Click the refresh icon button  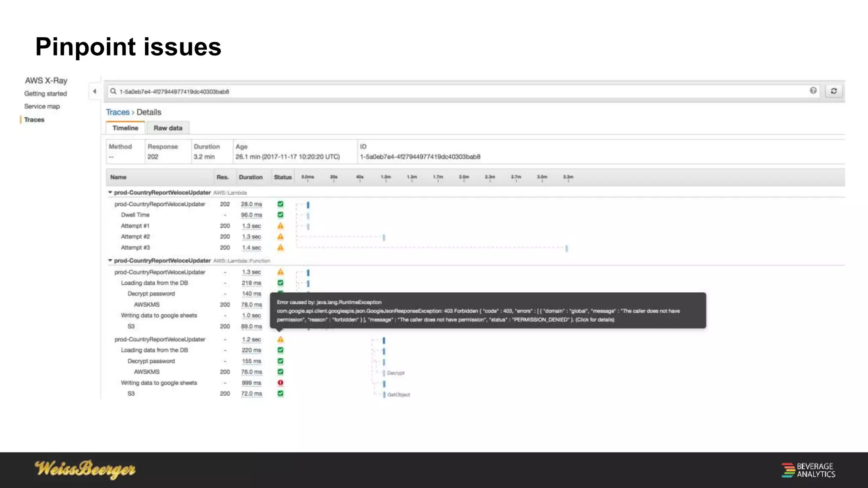click(x=834, y=91)
